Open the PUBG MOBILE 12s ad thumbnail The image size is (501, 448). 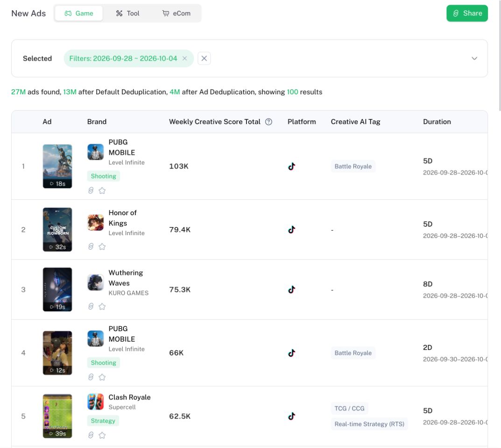[x=57, y=353]
